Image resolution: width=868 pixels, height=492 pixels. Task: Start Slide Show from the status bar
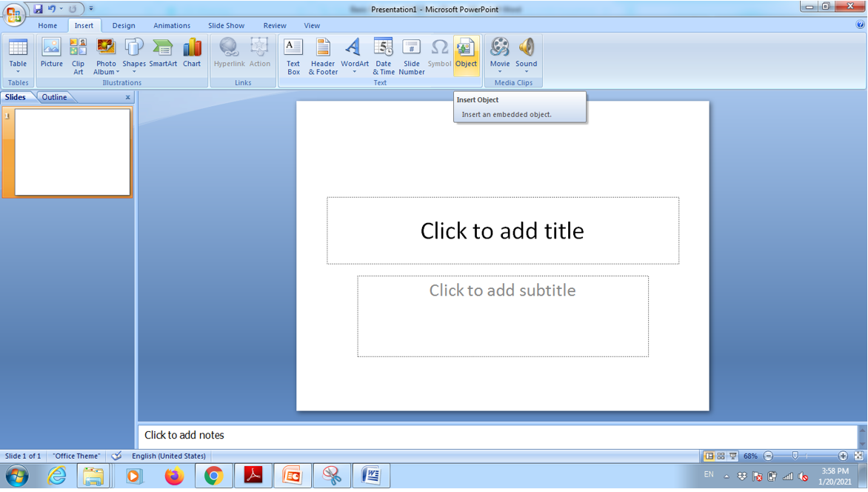point(734,456)
